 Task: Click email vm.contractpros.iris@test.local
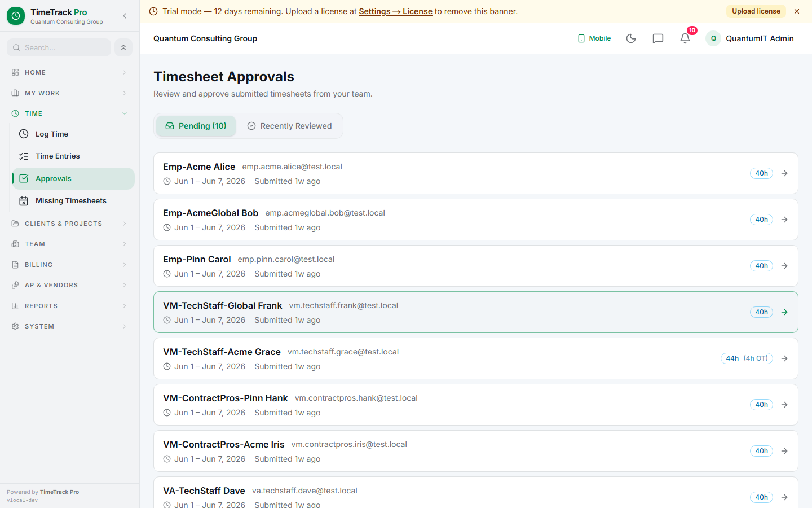[349, 444]
